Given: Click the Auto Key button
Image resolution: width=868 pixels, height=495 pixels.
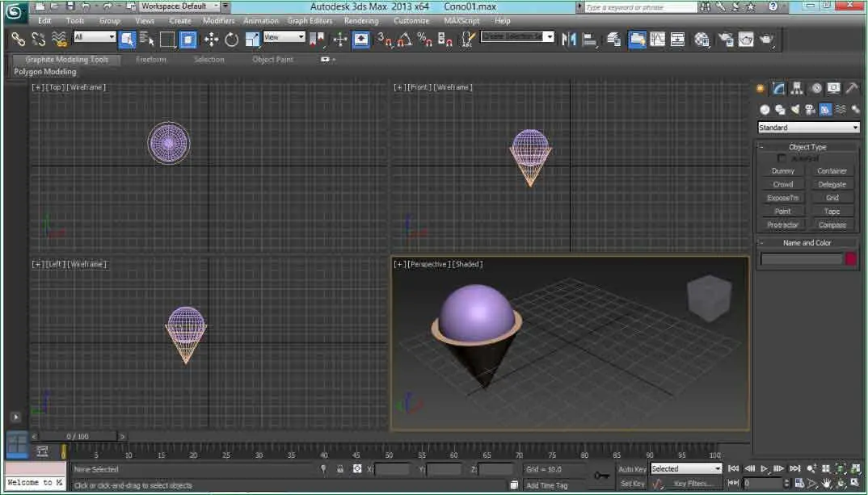Looking at the screenshot, I should point(632,469).
